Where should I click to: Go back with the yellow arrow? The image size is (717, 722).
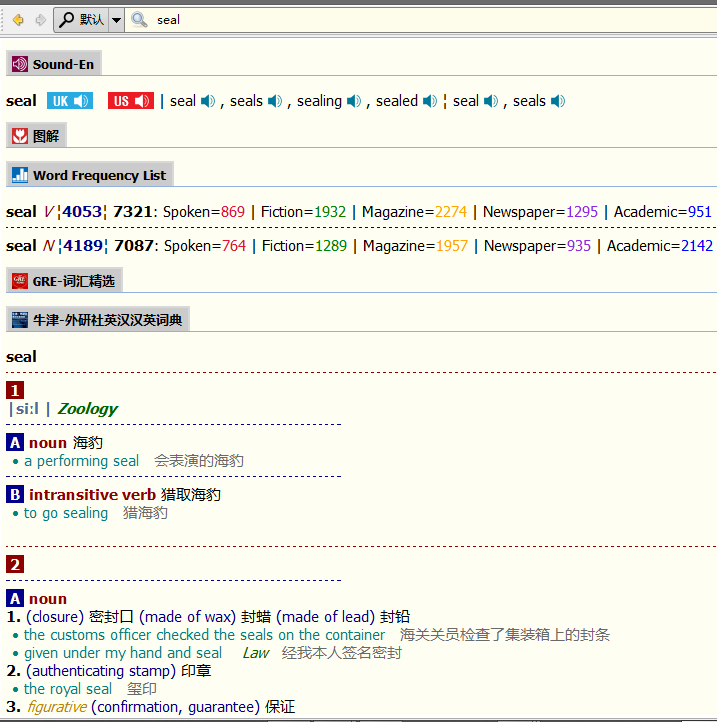click(18, 20)
